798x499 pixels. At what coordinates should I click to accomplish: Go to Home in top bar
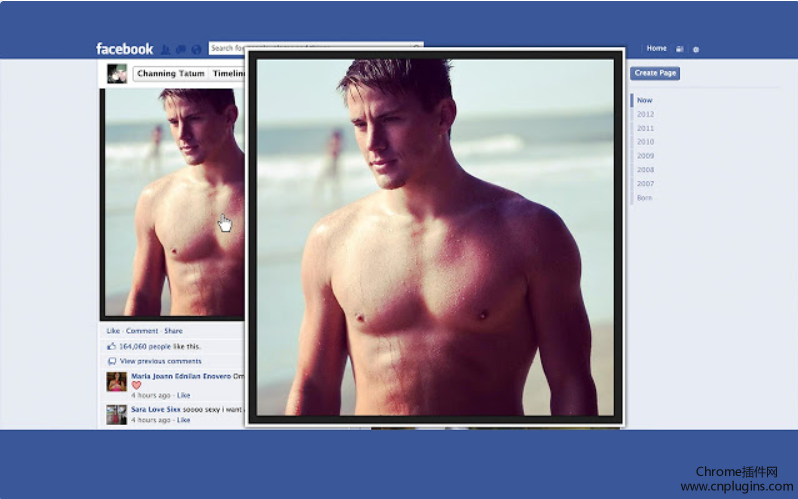[x=657, y=48]
